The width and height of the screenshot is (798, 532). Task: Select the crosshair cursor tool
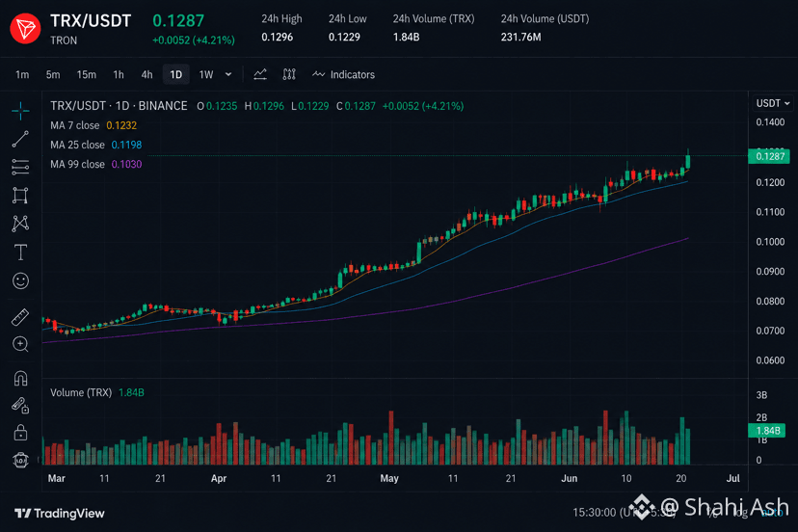point(20,111)
